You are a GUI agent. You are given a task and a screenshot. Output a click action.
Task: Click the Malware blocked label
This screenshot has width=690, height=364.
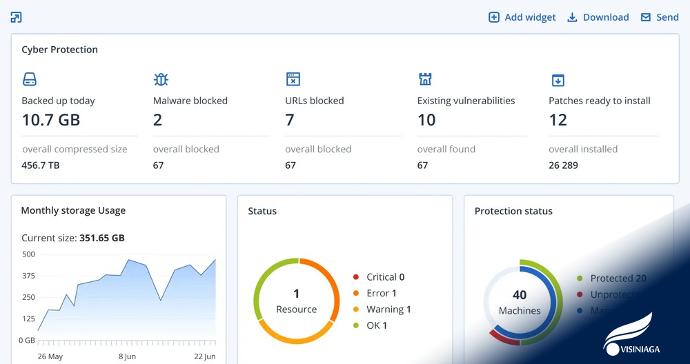point(190,101)
